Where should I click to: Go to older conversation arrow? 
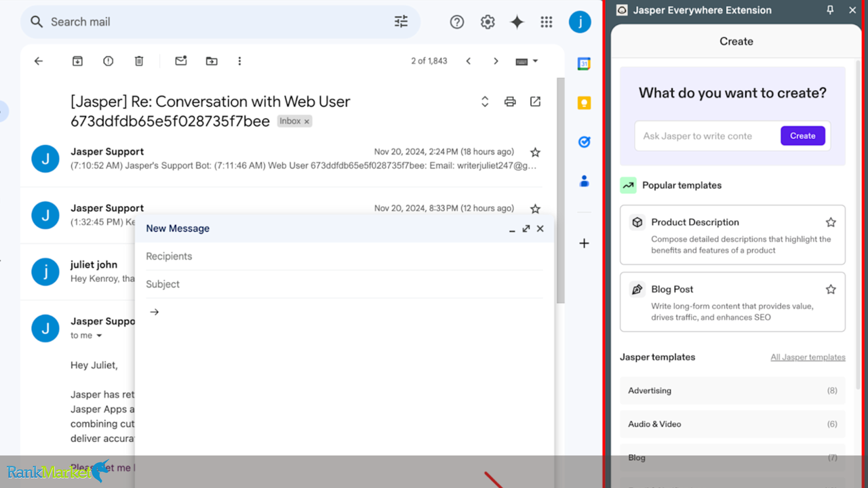(x=496, y=61)
